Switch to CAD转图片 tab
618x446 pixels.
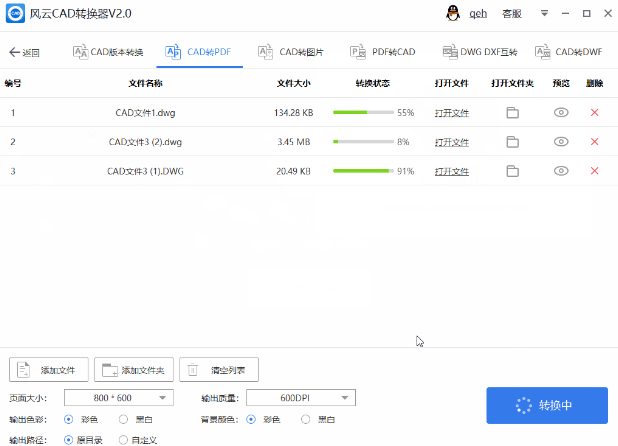(x=291, y=52)
